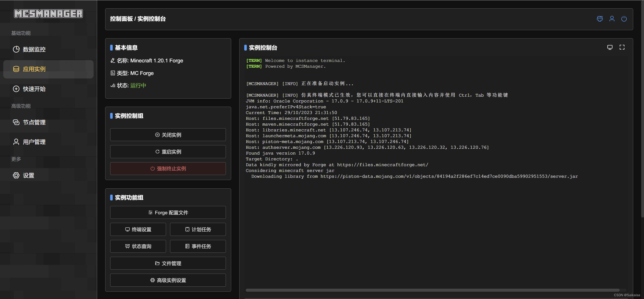Click the monitor icon in console header
This screenshot has height=299, width=644.
pos(610,47)
